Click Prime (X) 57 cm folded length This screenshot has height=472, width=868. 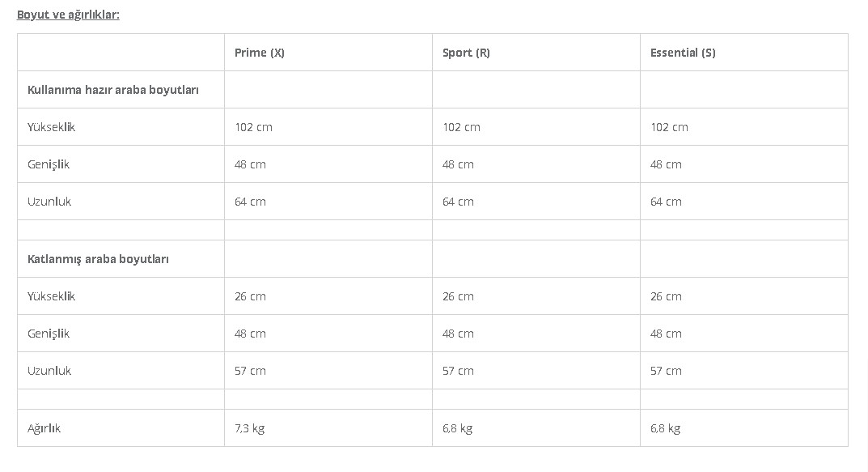(250, 371)
